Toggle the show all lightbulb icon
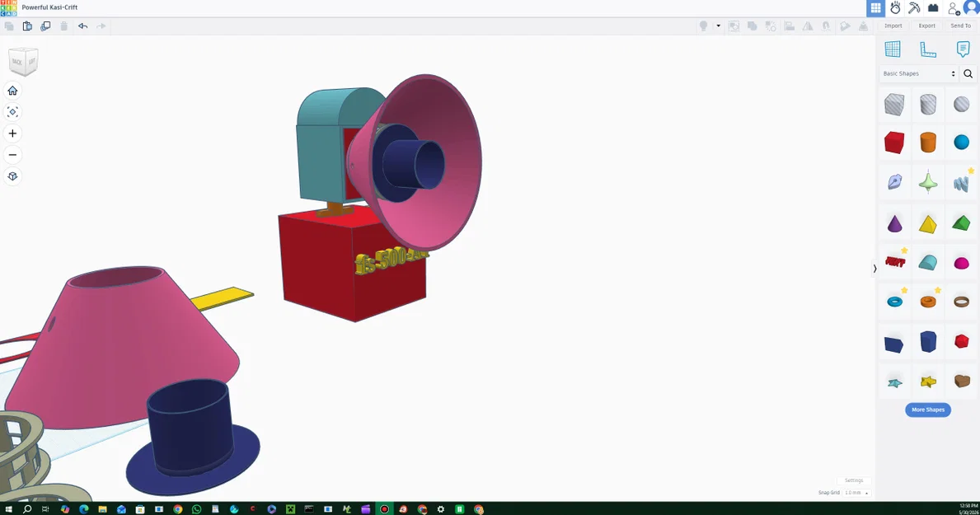The height and width of the screenshot is (515, 980). tap(704, 26)
